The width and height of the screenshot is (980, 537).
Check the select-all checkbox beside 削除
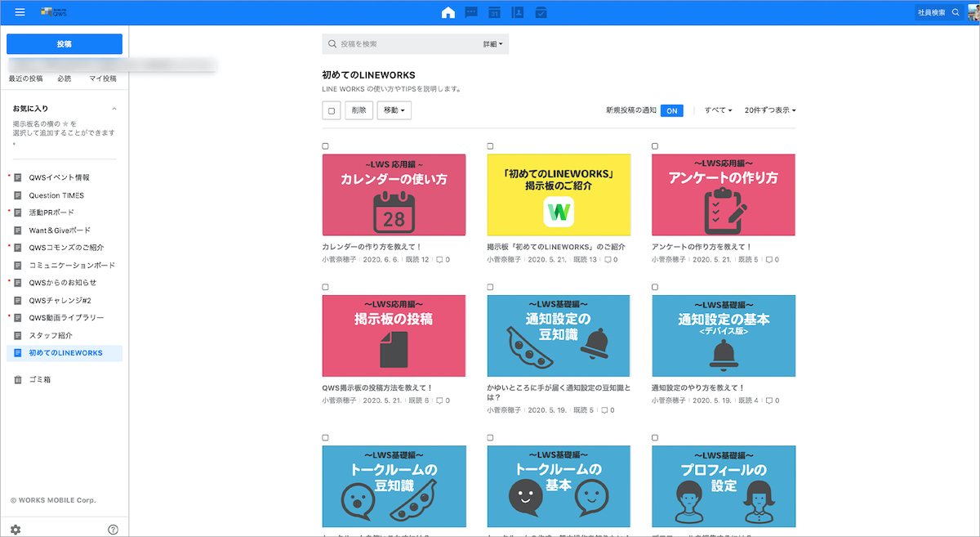coord(332,110)
